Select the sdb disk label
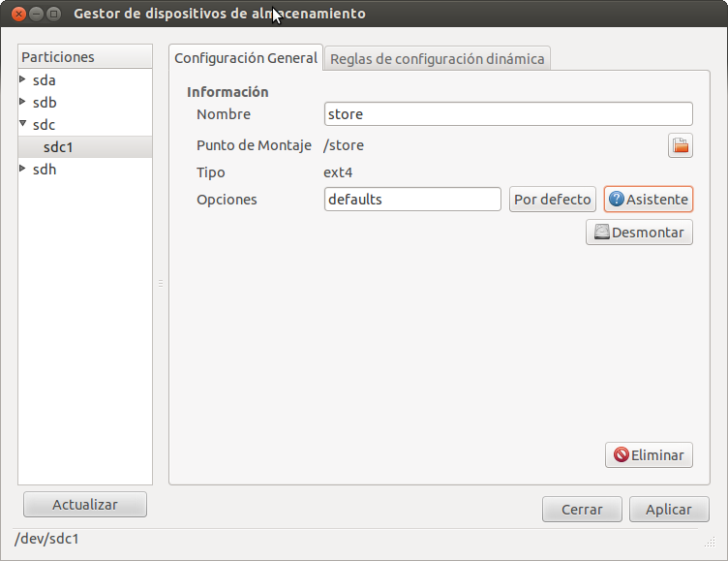 45,103
